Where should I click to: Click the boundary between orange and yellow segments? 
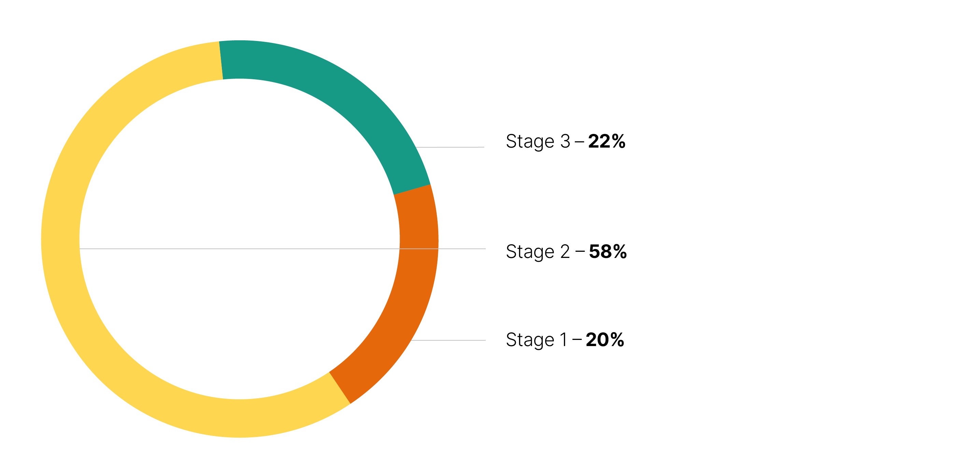(339, 388)
